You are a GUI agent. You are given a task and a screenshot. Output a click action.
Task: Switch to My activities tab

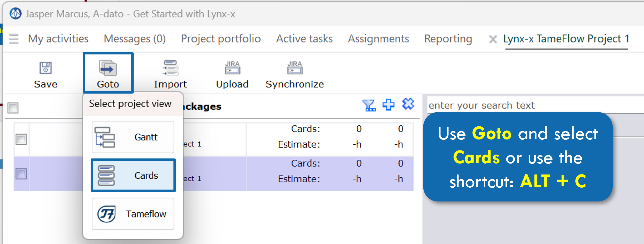pyautogui.click(x=58, y=39)
